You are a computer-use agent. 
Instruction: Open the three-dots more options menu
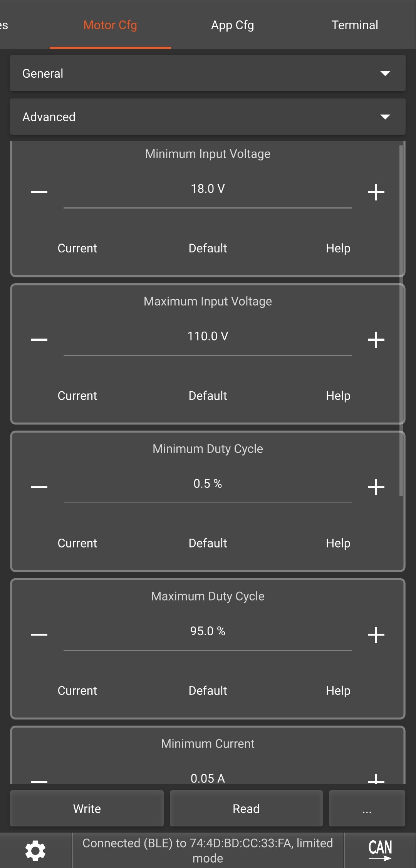367,808
